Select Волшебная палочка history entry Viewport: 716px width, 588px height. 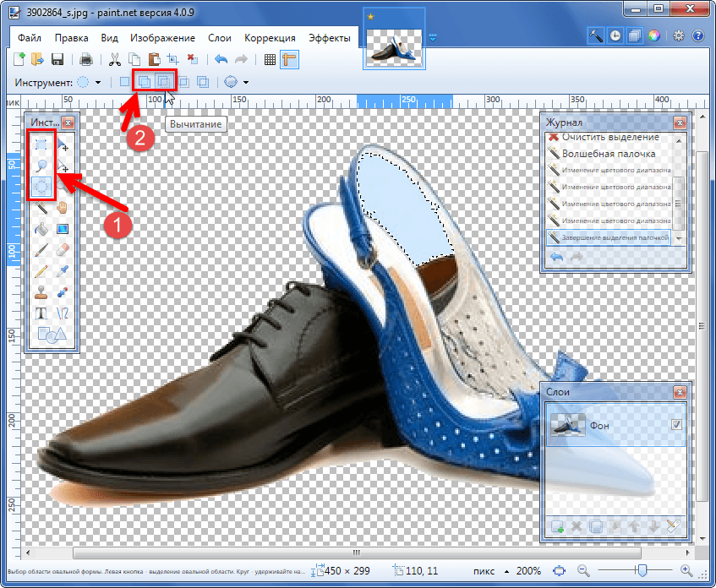click(609, 154)
